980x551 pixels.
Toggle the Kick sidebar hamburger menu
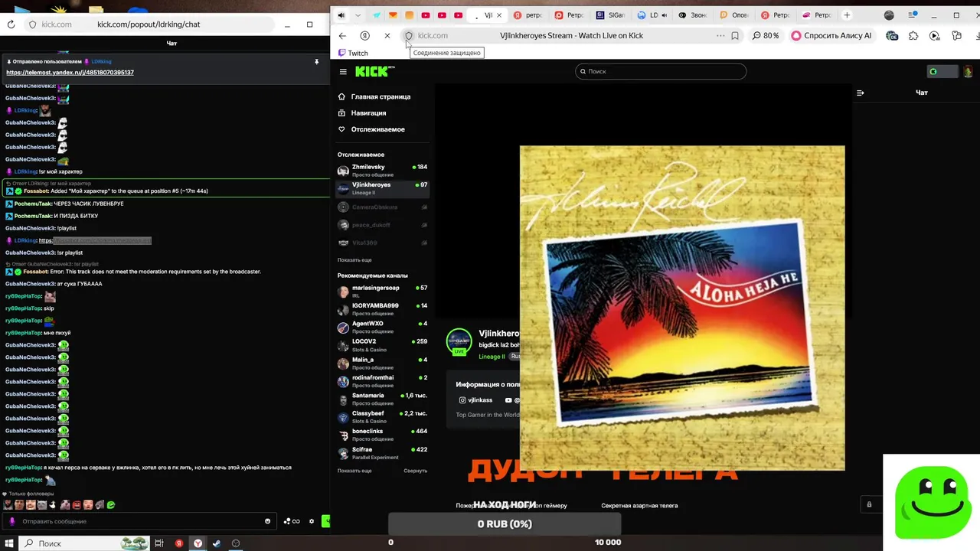343,71
